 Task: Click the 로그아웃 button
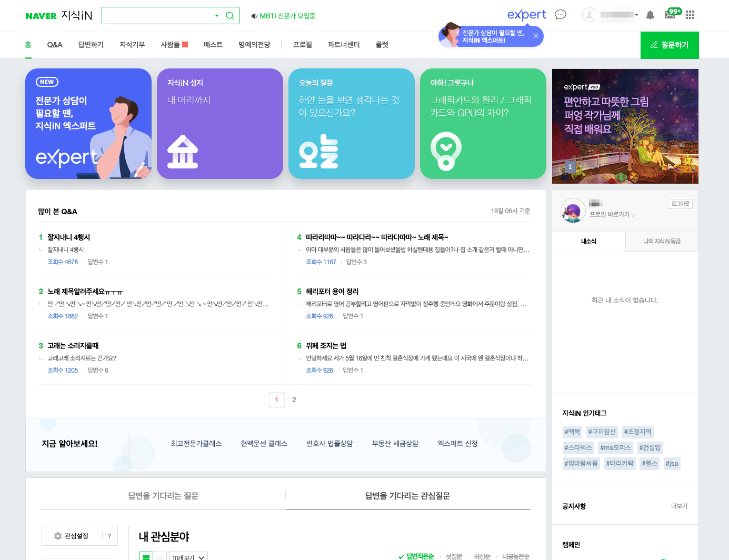coord(680,204)
